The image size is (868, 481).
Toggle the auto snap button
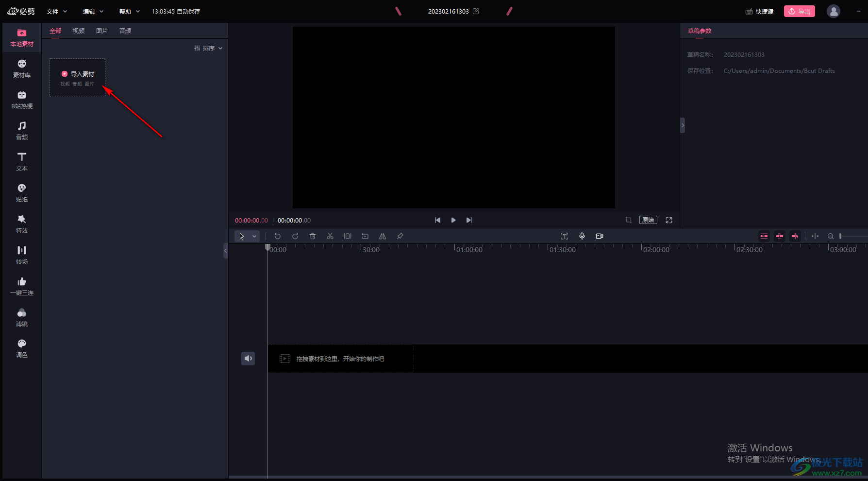(780, 236)
